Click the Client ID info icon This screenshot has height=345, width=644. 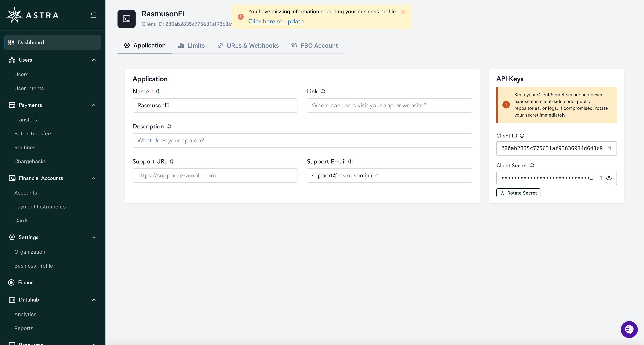coord(522,136)
